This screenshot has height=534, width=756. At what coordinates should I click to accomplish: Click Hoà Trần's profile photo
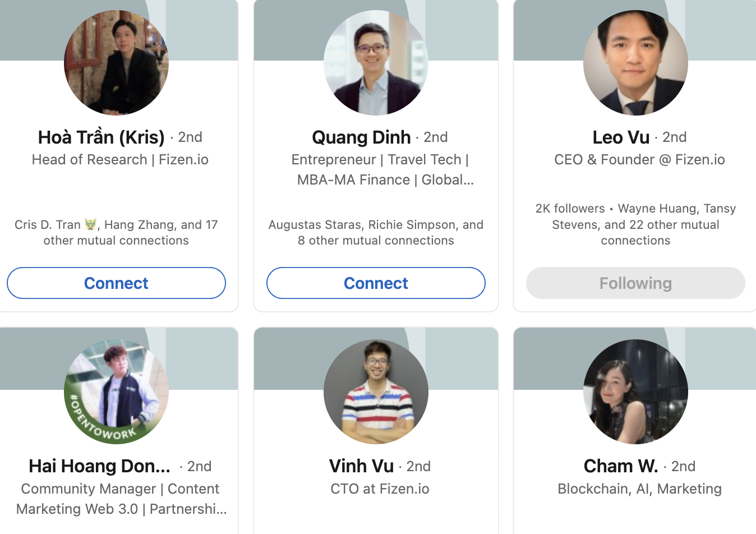point(116,62)
